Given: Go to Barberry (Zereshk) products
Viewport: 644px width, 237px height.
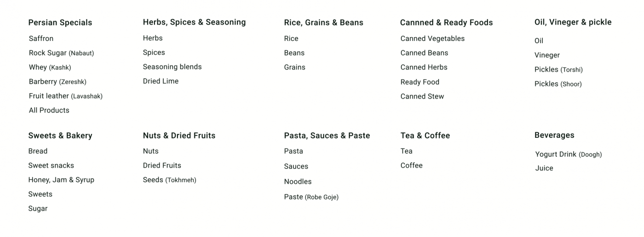Looking at the screenshot, I should tap(57, 82).
